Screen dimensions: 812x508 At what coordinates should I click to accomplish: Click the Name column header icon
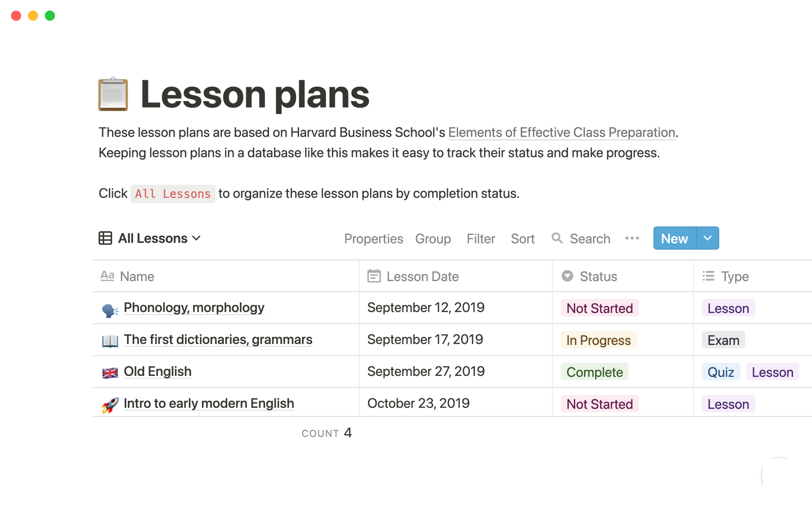(108, 276)
